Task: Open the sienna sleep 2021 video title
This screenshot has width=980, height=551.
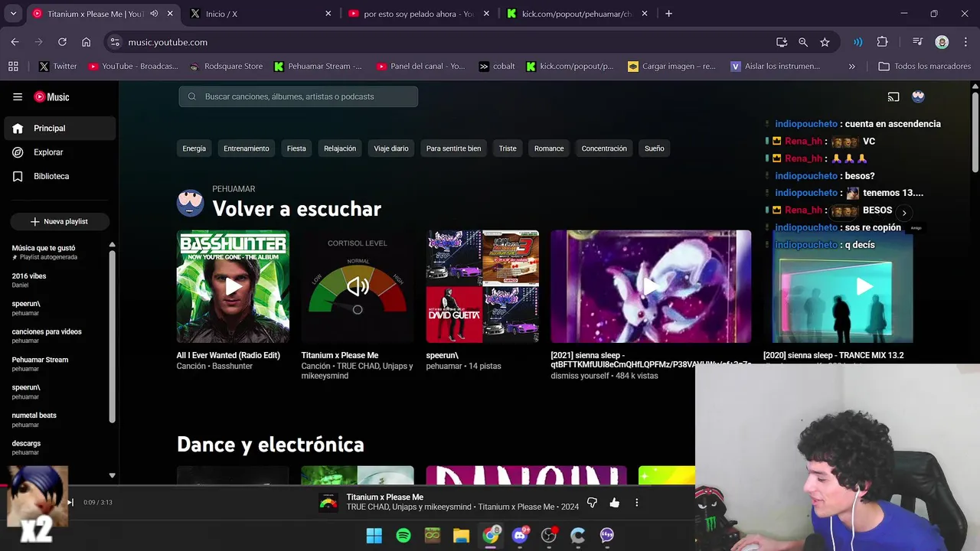Action: pyautogui.click(x=651, y=360)
